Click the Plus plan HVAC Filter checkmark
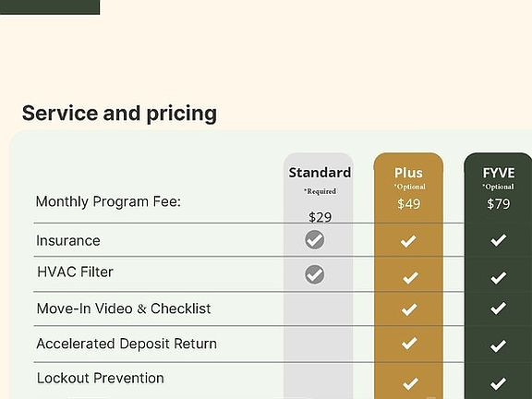The width and height of the screenshot is (532, 399). tap(410, 278)
